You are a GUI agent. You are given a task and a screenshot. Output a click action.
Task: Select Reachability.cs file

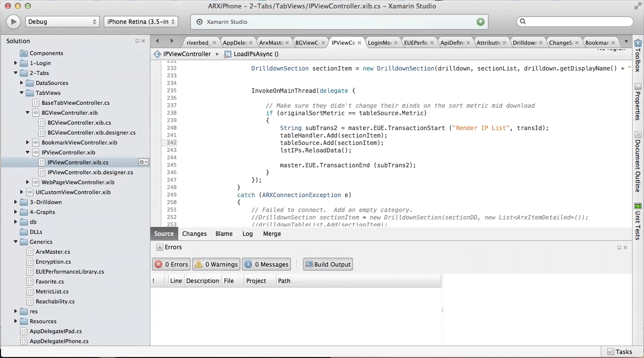click(55, 301)
